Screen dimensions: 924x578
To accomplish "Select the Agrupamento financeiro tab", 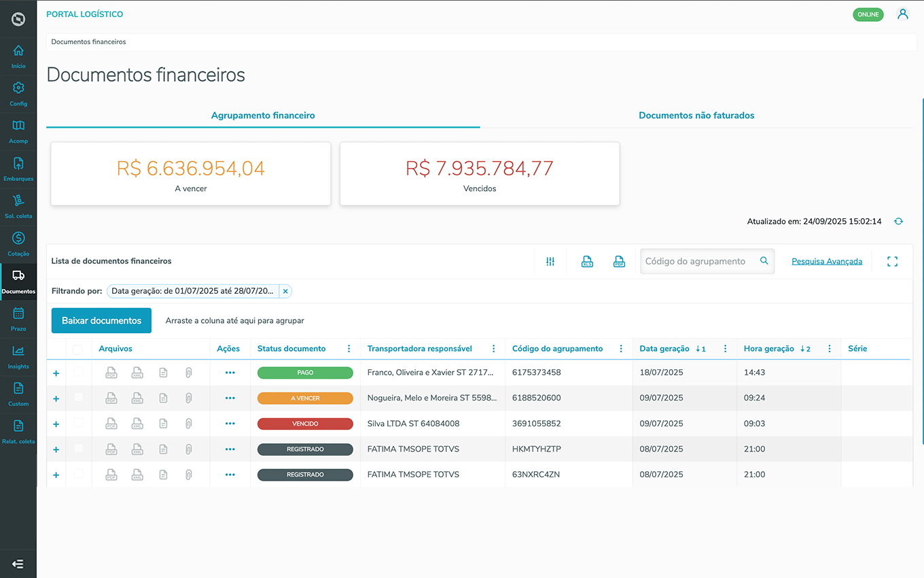I will [263, 116].
